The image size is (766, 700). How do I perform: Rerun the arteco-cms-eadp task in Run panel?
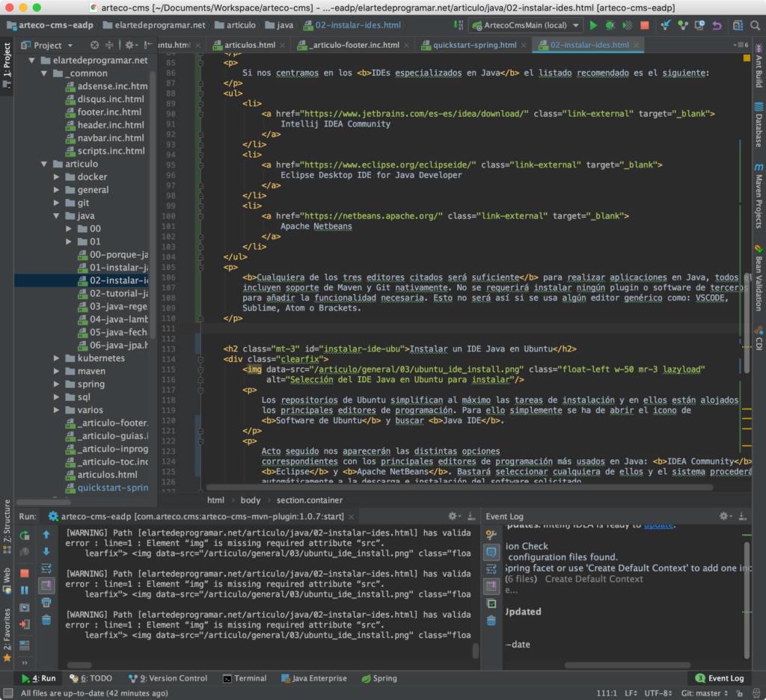click(25, 535)
